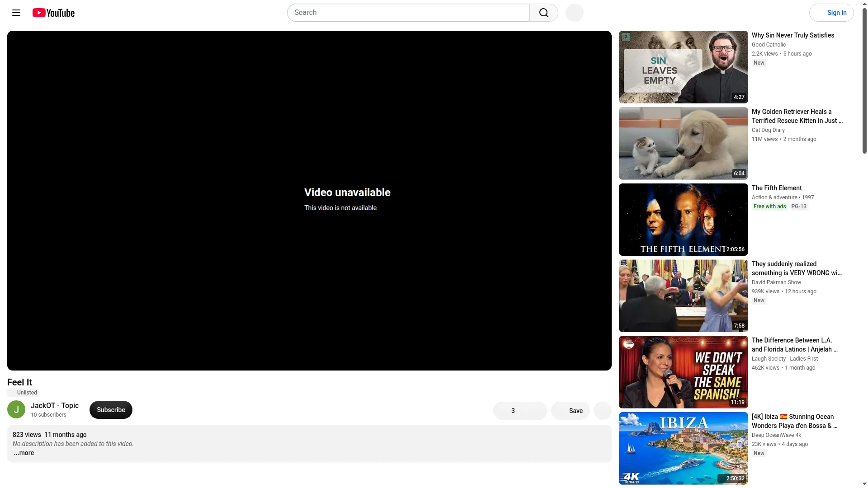The width and height of the screenshot is (868, 488).
Task: Click the scrollbar down arrow
Action: click(864, 484)
